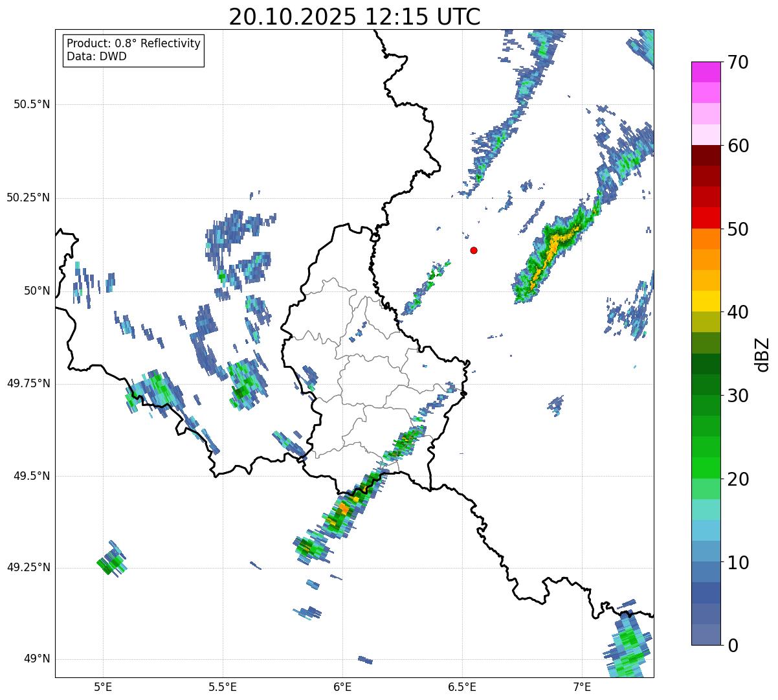
Task: Click the 49°N latitude label
Action: coord(38,659)
